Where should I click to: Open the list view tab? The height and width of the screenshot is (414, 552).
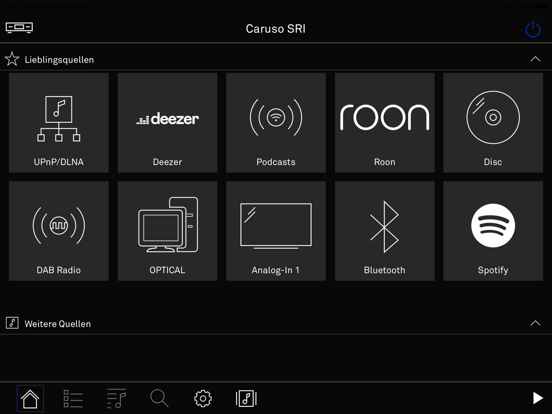click(x=73, y=399)
